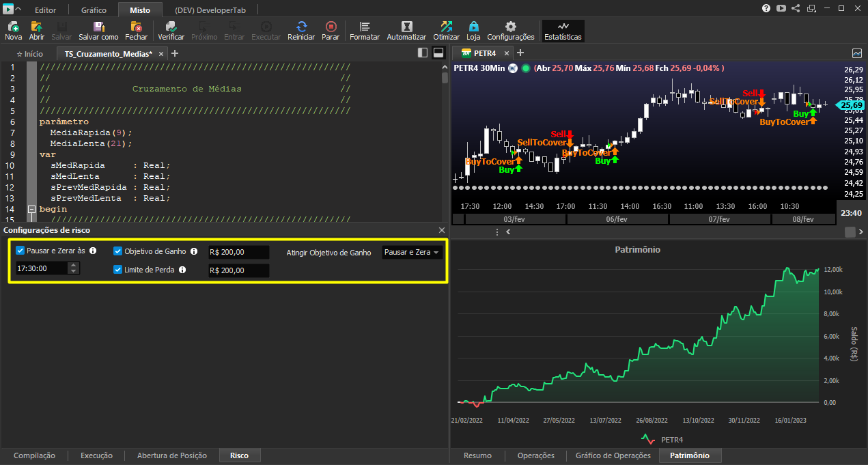Click the 17:30:00 time input field
Image resolution: width=868 pixels, height=465 pixels.
[42, 268]
